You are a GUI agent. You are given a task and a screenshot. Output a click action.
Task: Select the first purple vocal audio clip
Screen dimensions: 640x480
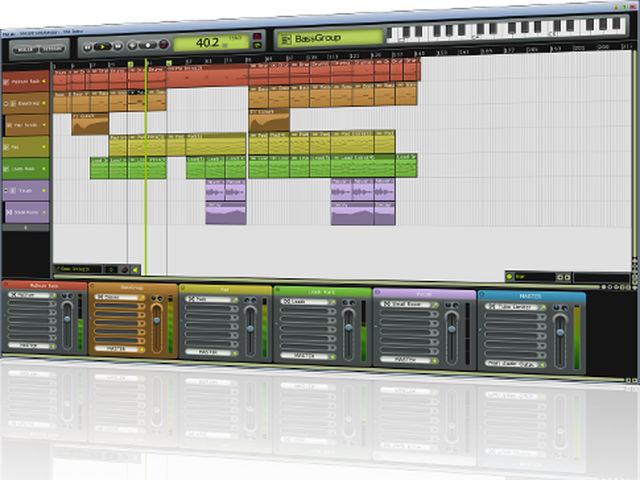point(215,189)
